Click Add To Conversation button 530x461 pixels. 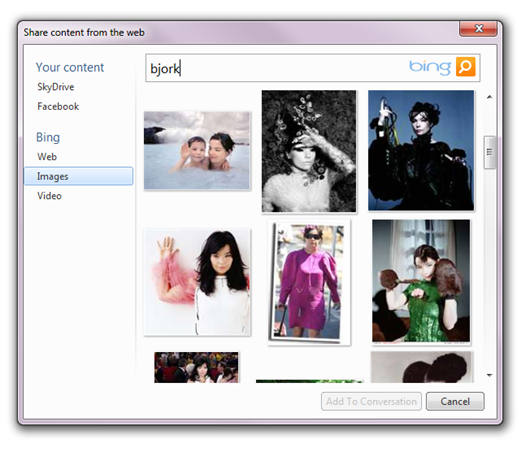[371, 401]
